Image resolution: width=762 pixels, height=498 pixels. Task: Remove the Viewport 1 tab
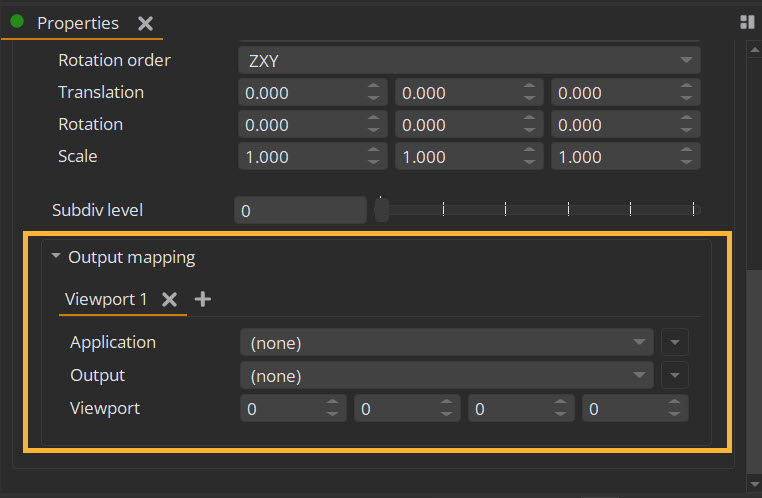pyautogui.click(x=169, y=299)
